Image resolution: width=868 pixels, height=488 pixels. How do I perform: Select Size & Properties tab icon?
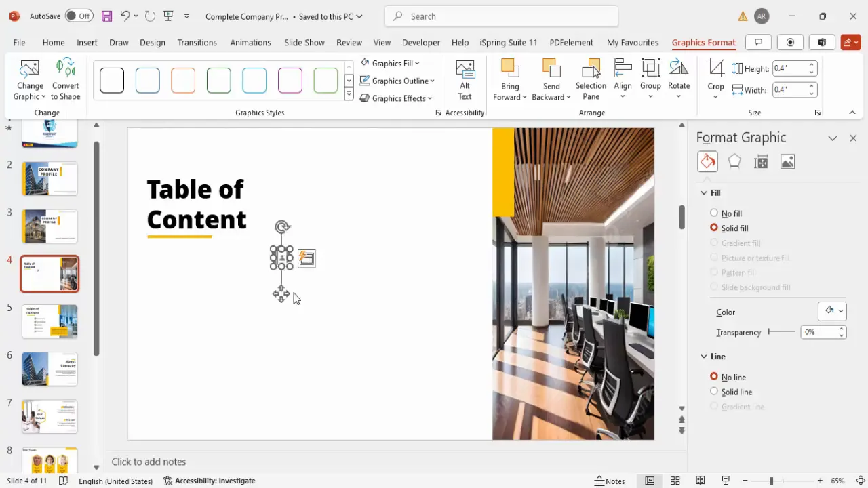tap(761, 161)
